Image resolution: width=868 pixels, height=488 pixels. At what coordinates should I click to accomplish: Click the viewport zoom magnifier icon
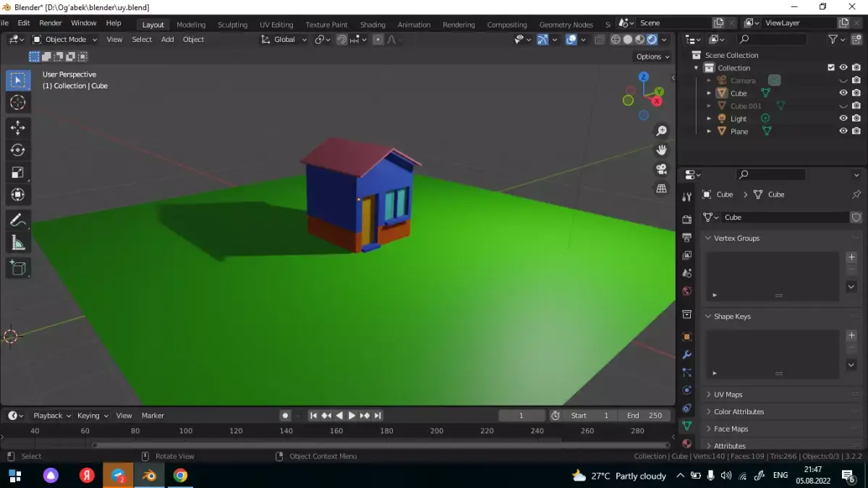(661, 131)
